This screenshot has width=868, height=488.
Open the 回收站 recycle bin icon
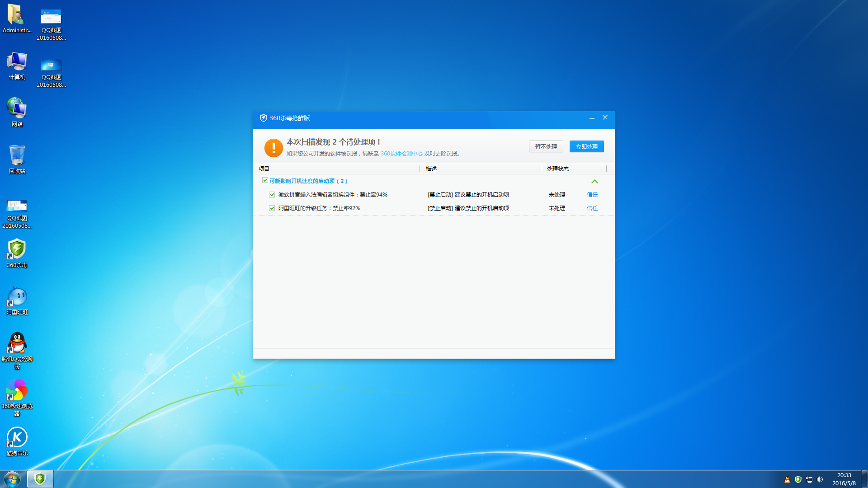[17, 156]
